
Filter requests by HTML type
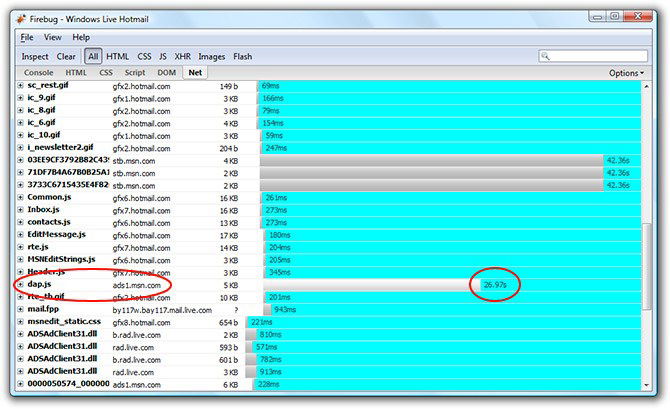pyautogui.click(x=118, y=56)
